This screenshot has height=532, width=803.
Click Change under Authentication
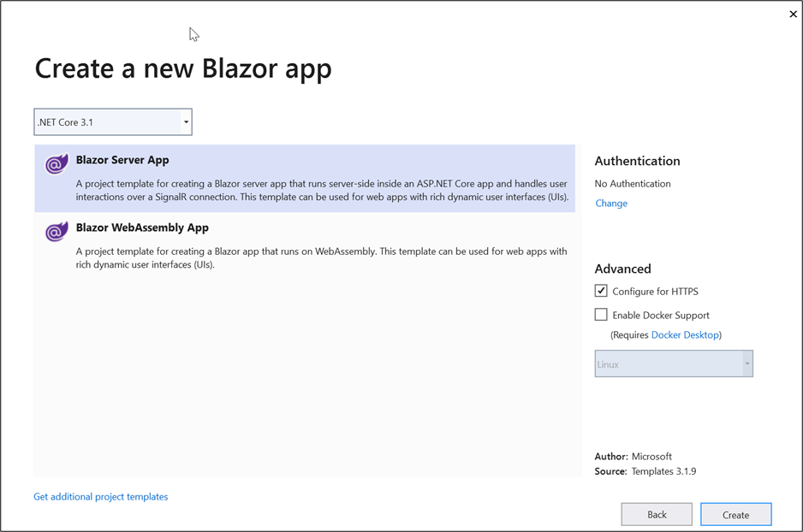[x=611, y=204]
